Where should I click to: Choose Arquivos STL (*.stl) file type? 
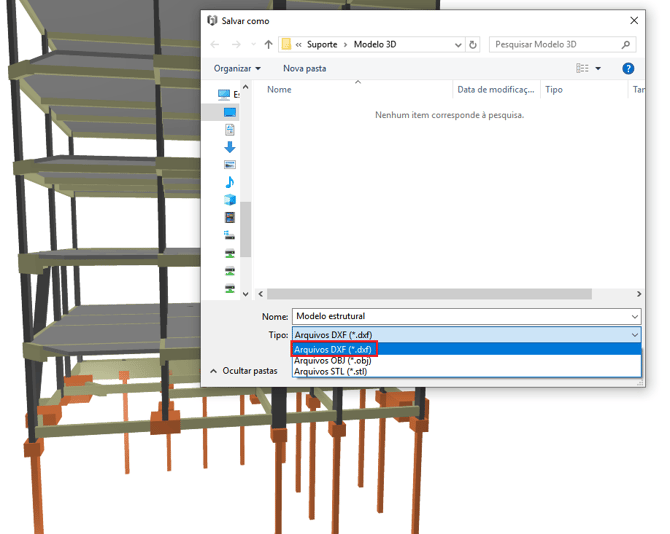[330, 371]
